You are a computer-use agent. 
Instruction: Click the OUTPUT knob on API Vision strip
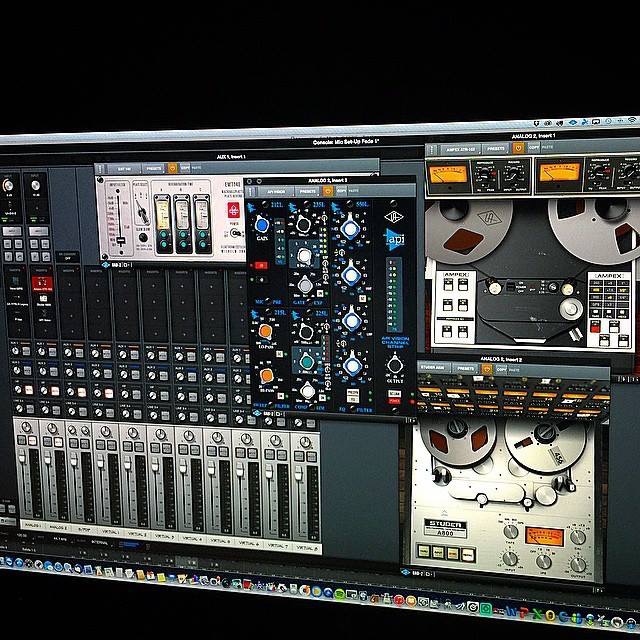(x=395, y=365)
